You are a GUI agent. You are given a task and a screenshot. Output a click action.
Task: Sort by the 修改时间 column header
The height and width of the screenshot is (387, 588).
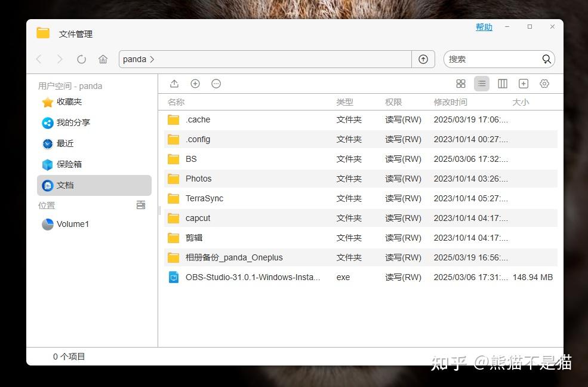tap(450, 102)
